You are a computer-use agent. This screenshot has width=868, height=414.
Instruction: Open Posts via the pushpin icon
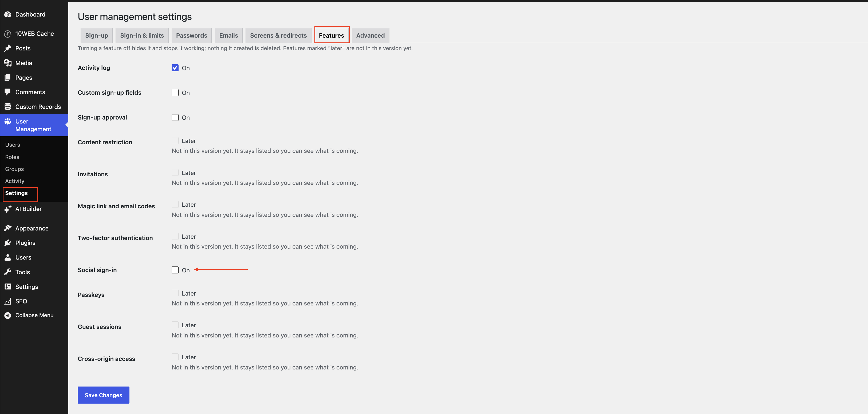[x=7, y=48]
